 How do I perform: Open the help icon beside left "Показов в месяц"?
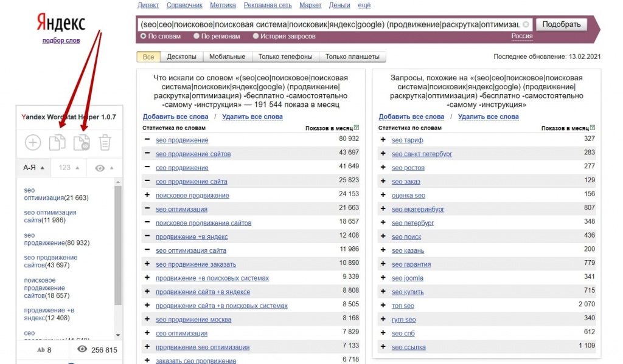point(356,128)
